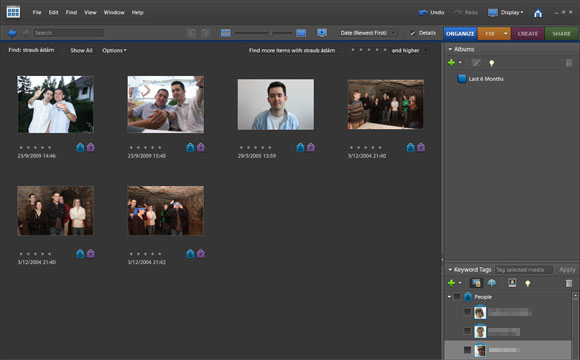Open the Edit menu

click(x=54, y=13)
